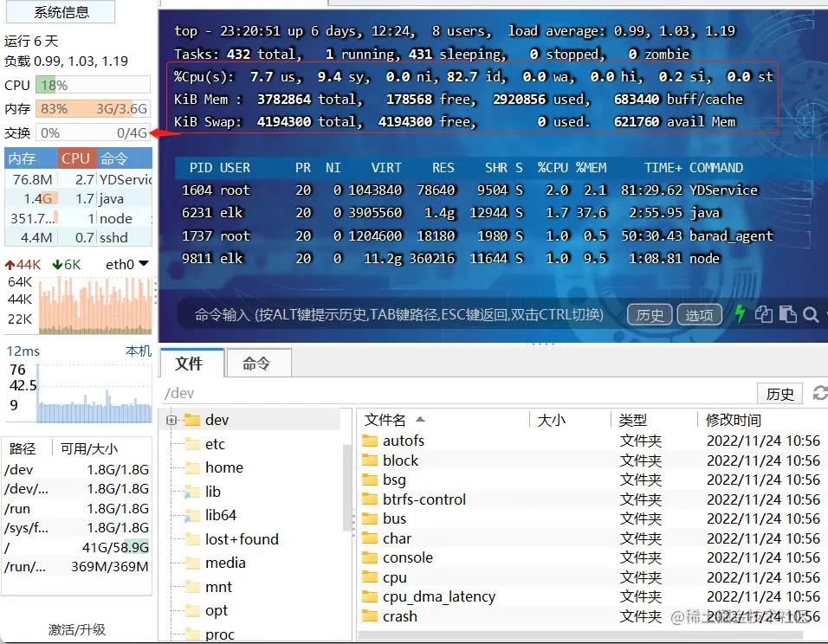Select the block folder icon in file list
Image resolution: width=828 pixels, height=644 pixels.
pyautogui.click(x=370, y=460)
